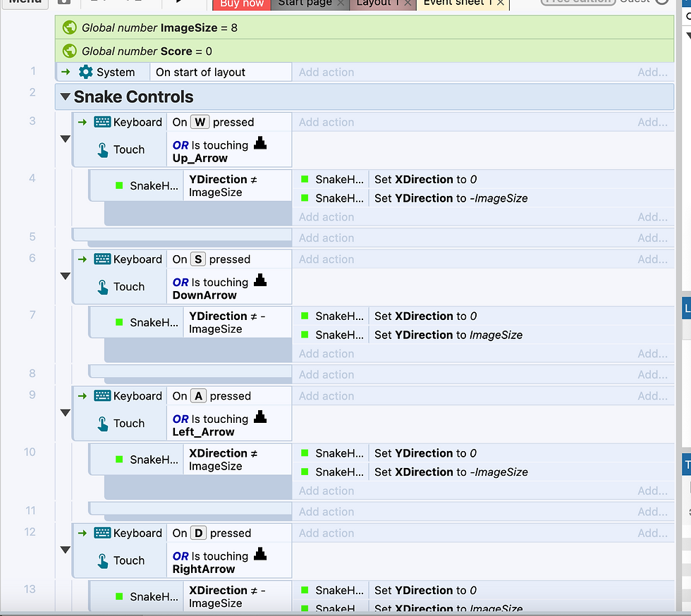Click the Touch icon in the Up_Arrow condition row

coord(103,150)
